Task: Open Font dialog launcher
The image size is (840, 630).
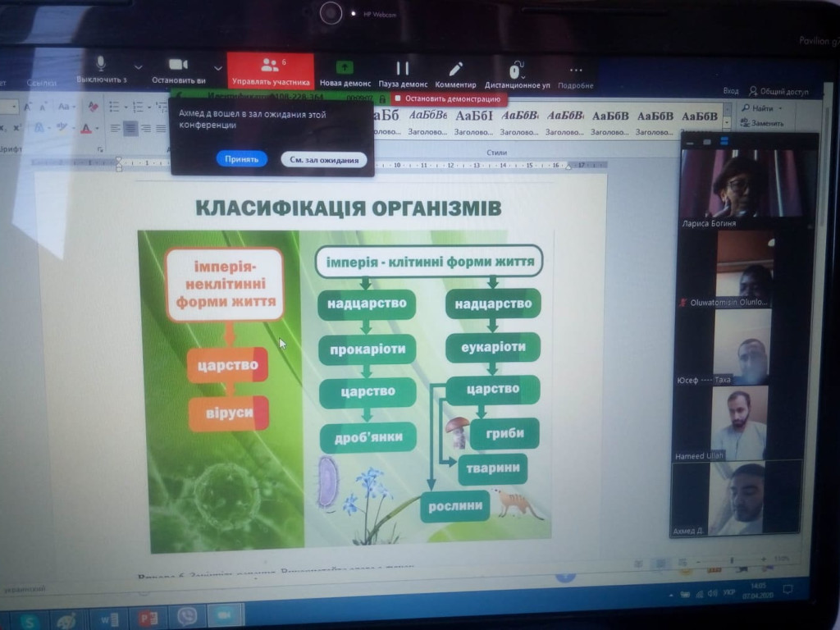Action: 100,149
